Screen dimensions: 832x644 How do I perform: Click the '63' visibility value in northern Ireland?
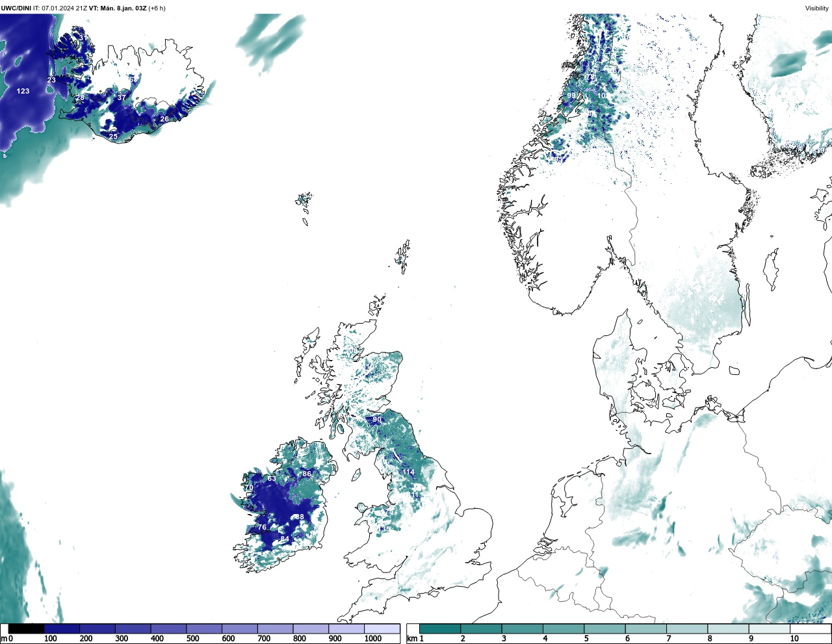(x=272, y=478)
